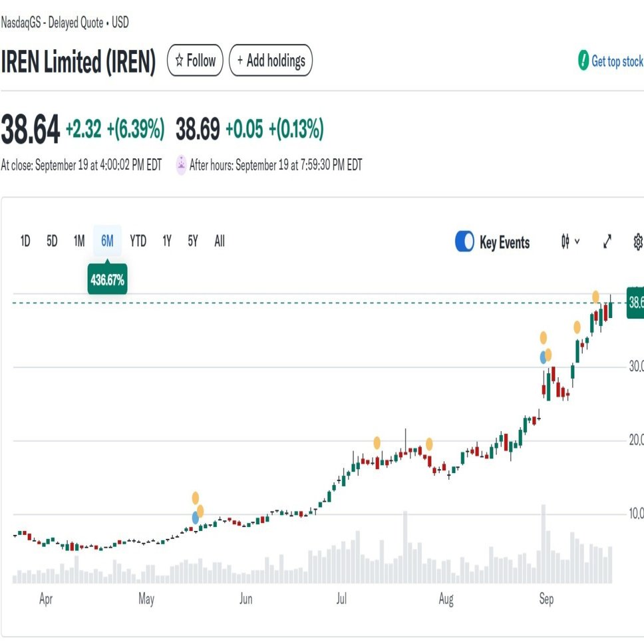Image resolution: width=644 pixels, height=644 pixels.
Task: Disable the Key Events toggle
Action: coord(464,241)
